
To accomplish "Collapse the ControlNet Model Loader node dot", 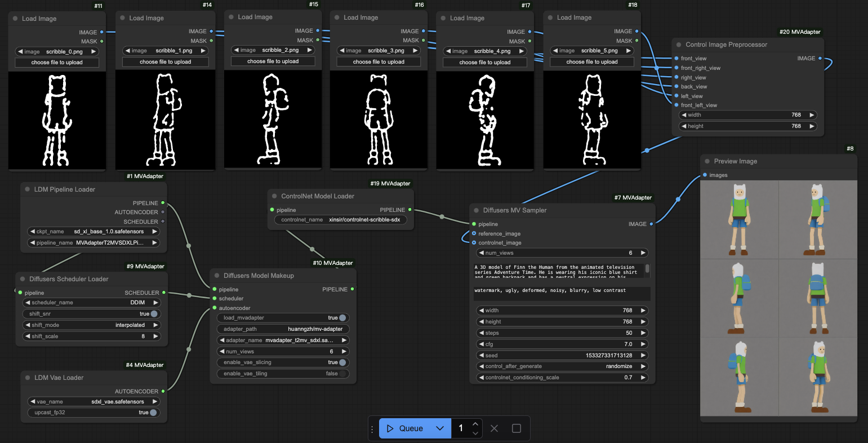I will click(274, 196).
